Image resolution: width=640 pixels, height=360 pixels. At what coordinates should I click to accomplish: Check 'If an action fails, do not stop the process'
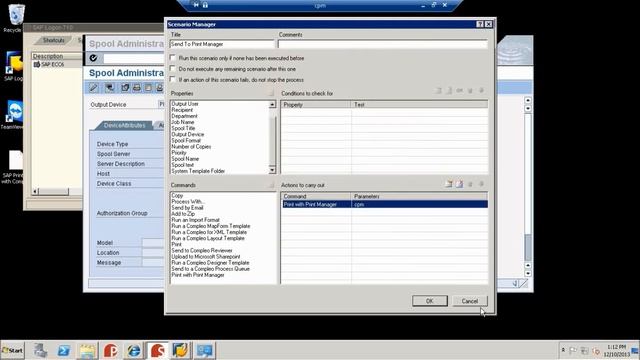pos(173,79)
